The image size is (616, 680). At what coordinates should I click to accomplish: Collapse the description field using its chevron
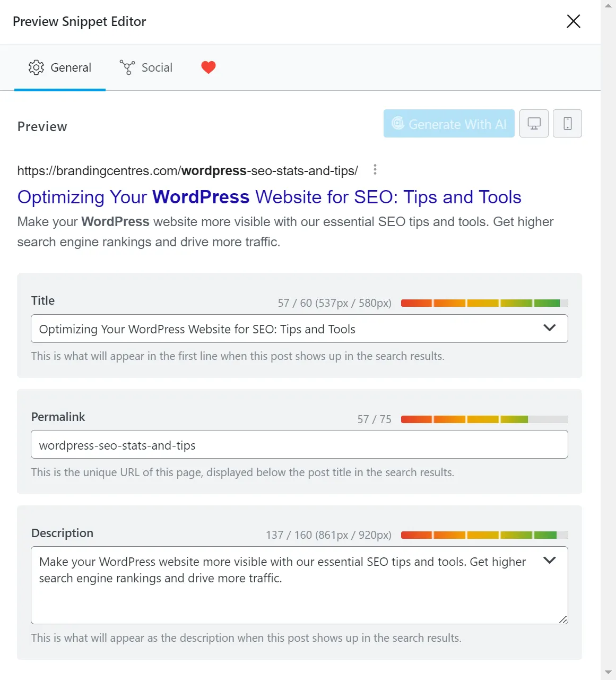click(550, 561)
